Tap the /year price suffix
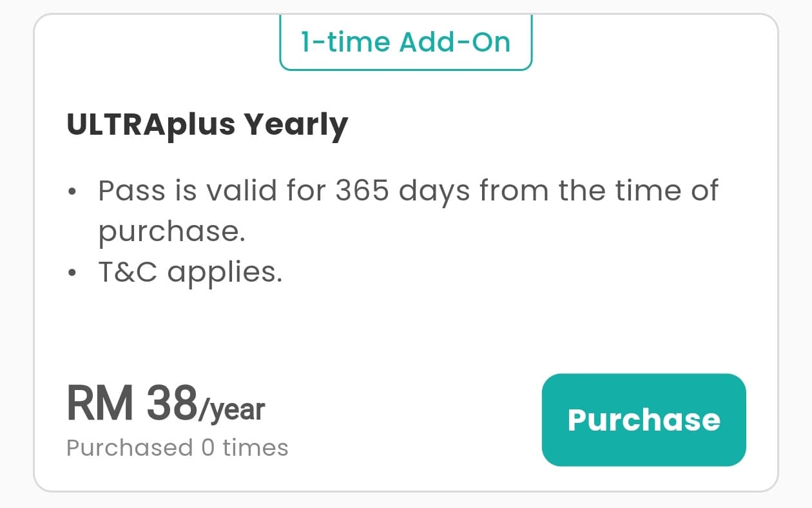The image size is (812, 508). coord(231,409)
